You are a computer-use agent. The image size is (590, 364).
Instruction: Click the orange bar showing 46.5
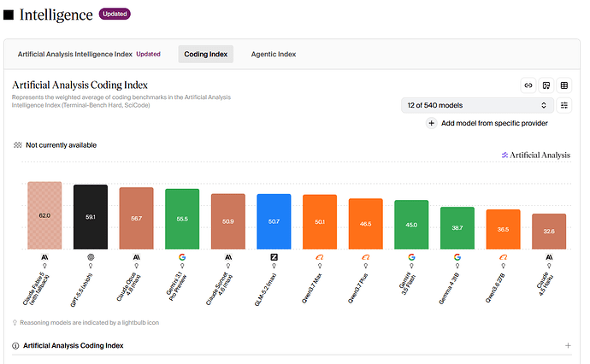coord(365,224)
